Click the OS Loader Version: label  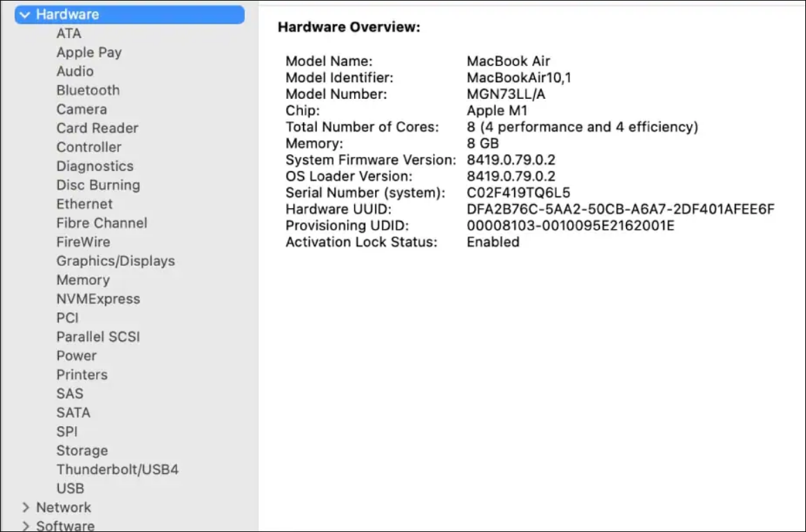click(x=349, y=176)
